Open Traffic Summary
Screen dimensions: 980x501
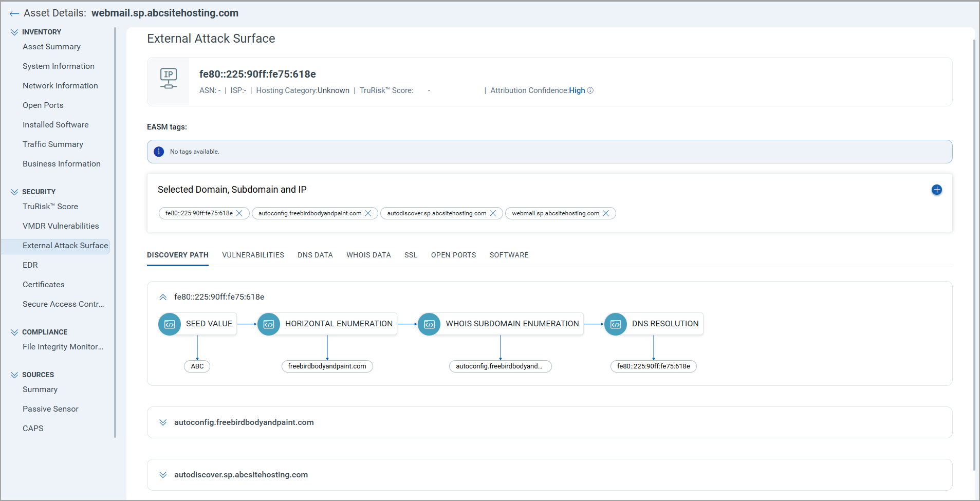click(x=53, y=144)
